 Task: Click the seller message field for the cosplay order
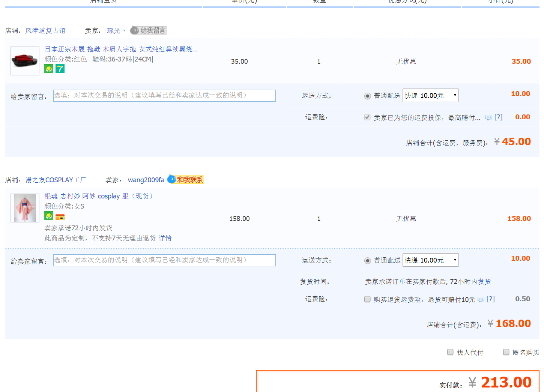point(164,260)
